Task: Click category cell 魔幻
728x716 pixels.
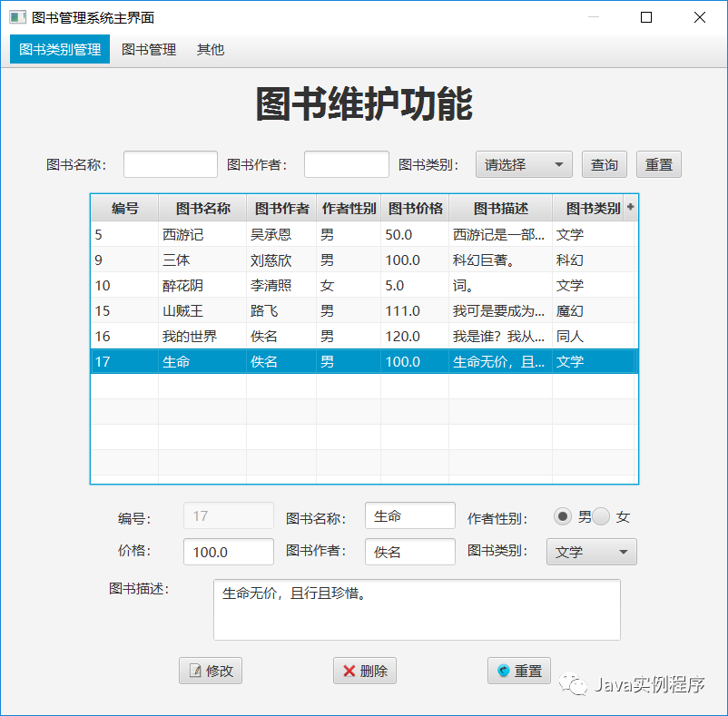Action: (593, 310)
